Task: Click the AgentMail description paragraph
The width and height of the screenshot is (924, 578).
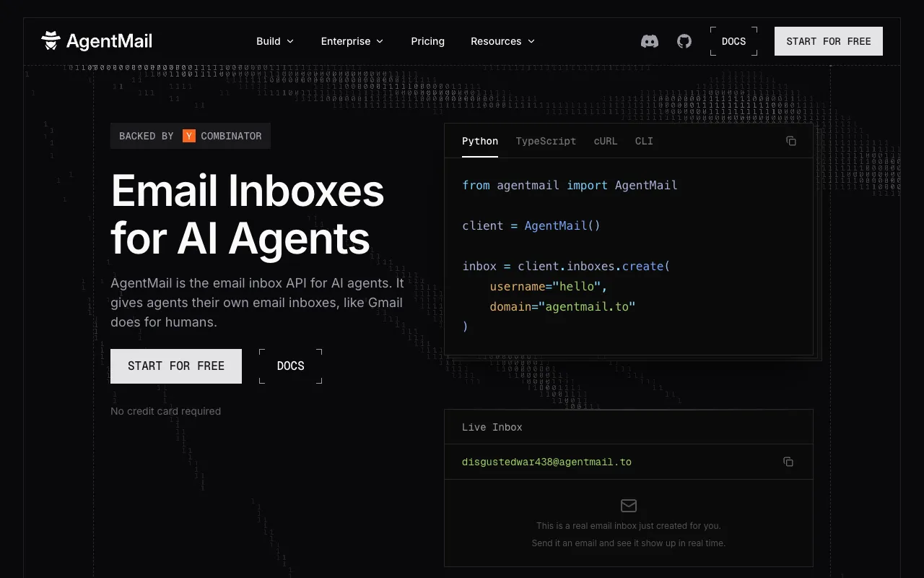Action: [257, 303]
